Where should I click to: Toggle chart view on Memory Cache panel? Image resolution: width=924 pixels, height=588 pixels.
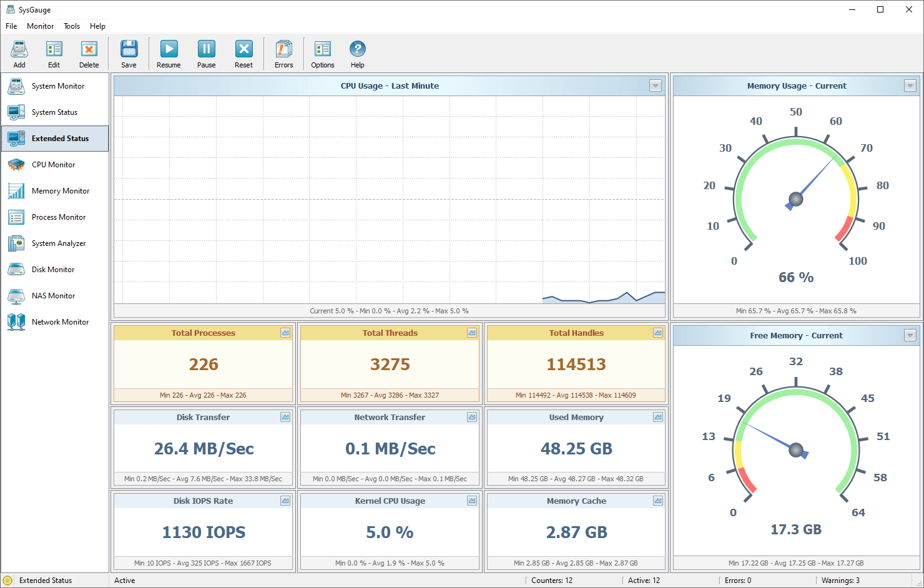(658, 501)
